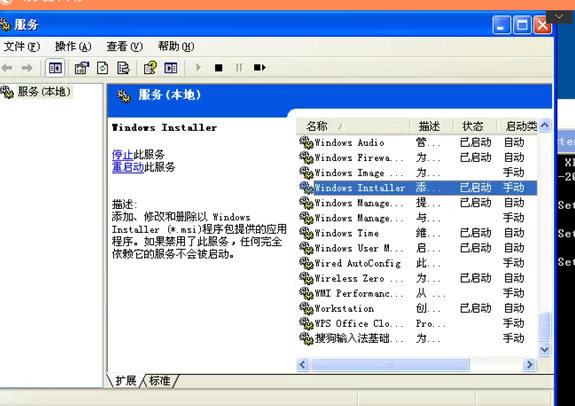Open the 查看(V) menu
The width and height of the screenshot is (575, 406).
click(124, 47)
